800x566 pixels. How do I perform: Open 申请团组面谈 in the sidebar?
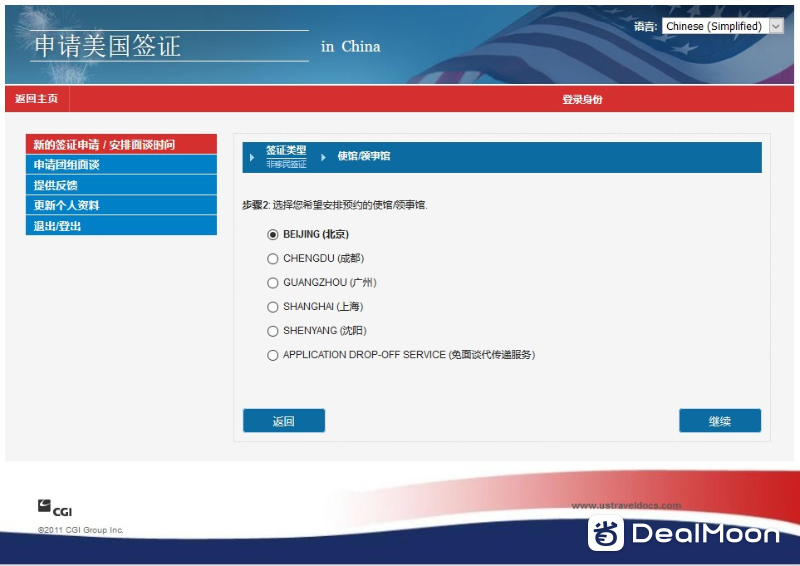121,164
